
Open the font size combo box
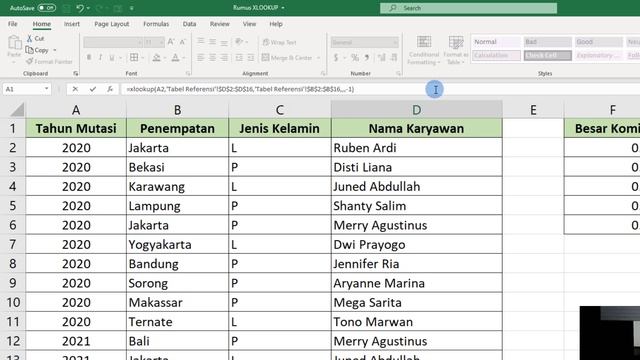(154, 42)
